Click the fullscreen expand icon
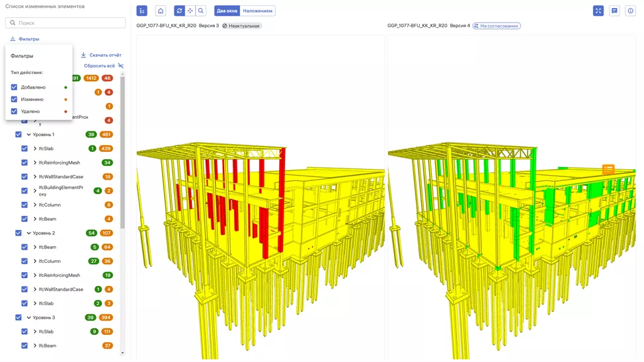 [x=598, y=11]
